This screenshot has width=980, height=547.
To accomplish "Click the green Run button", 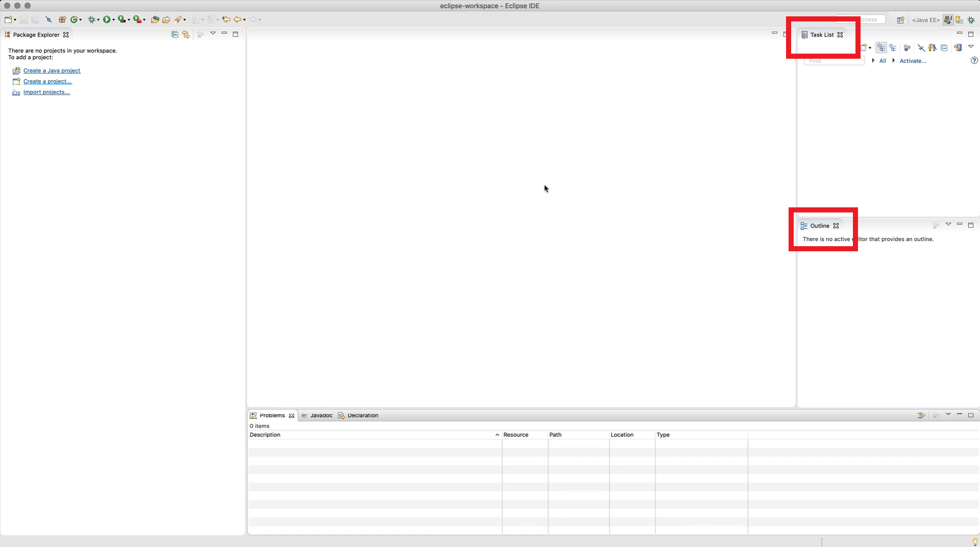I will click(x=107, y=19).
